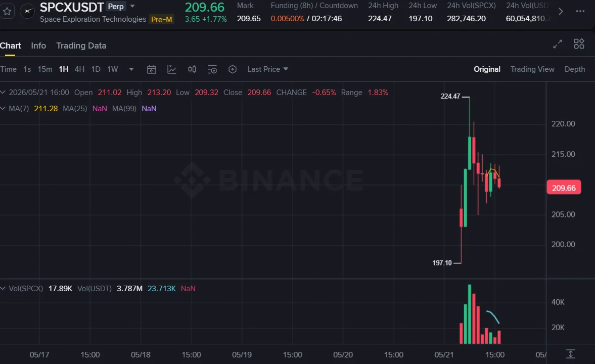Click the MA(25) NaN label
Viewport: 595px width, 364px height.
(100, 109)
